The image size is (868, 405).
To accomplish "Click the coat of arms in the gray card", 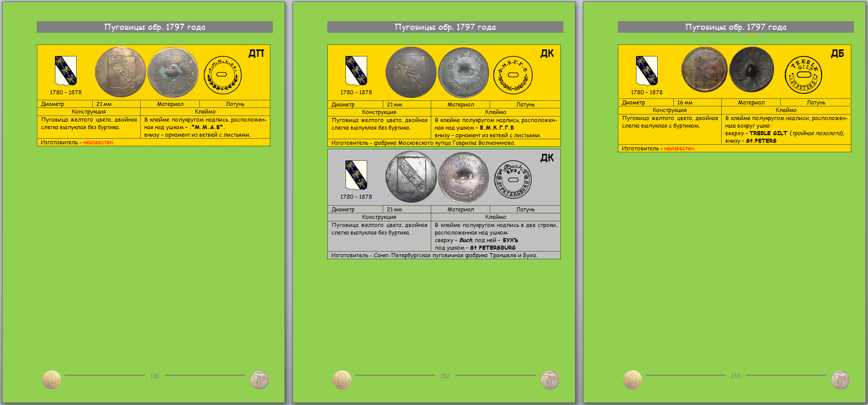I will [356, 175].
